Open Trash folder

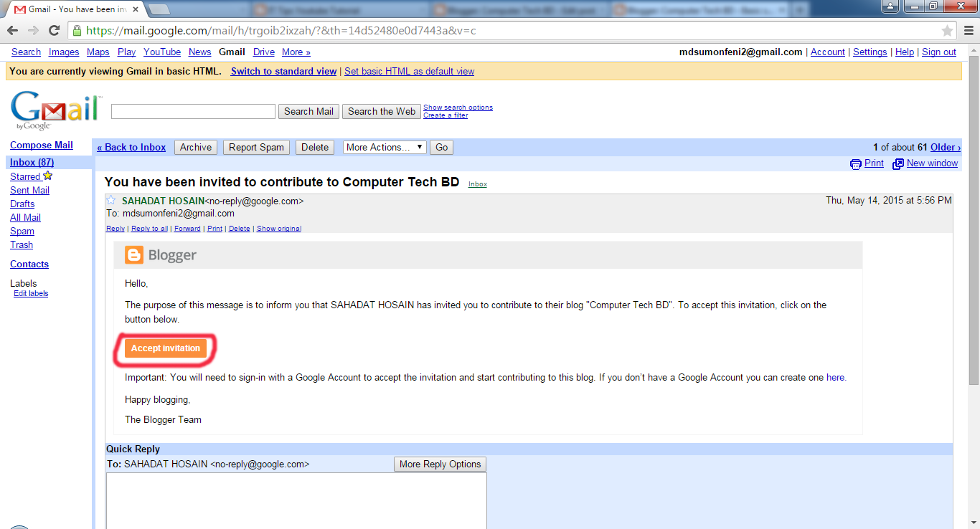tap(22, 244)
